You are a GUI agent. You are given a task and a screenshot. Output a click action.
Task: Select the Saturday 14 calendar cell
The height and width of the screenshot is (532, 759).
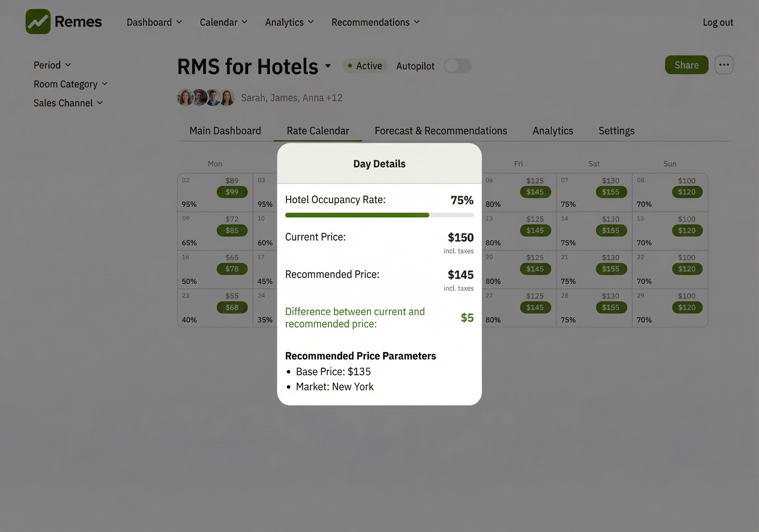click(x=594, y=231)
